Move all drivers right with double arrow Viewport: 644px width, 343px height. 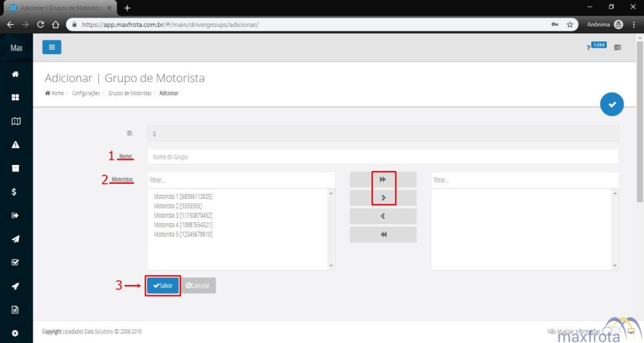tap(383, 179)
